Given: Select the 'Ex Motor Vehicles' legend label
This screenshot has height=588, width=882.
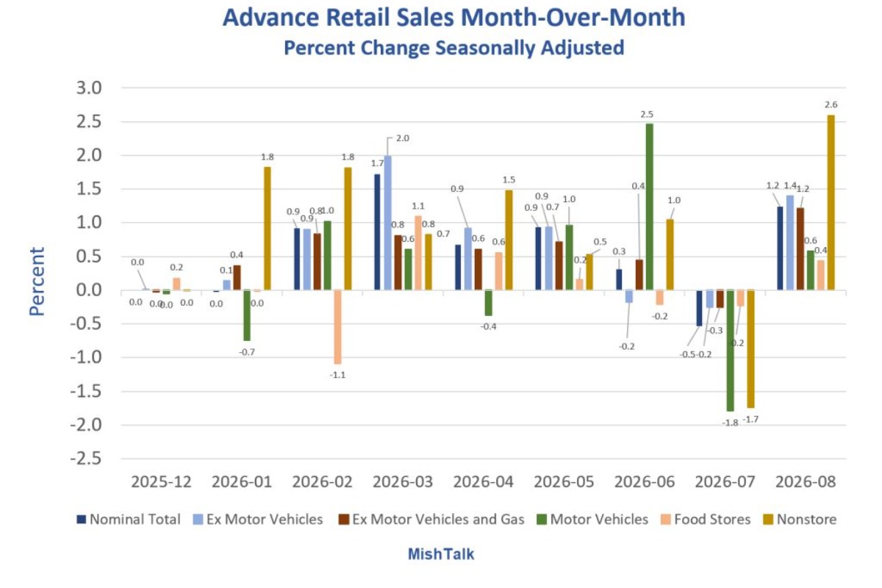Looking at the screenshot, I should 265,520.
